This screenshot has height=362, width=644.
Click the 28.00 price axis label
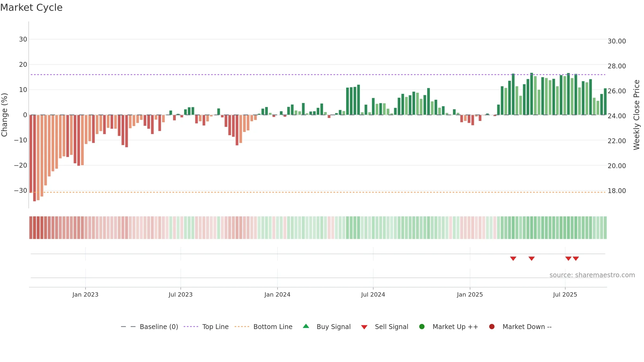click(x=617, y=66)
